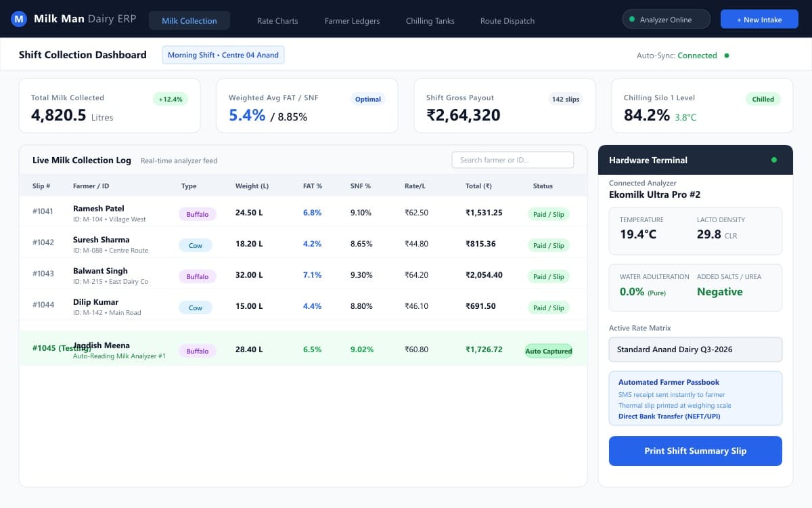Click the Analyzer Online status pill
Screen dimensions: 812x508
point(667,20)
